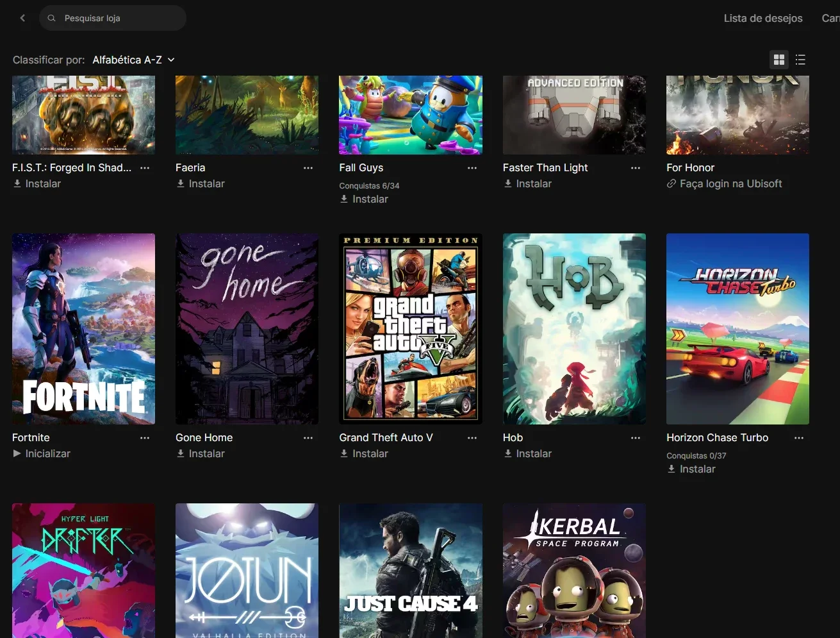This screenshot has height=638, width=840.
Task: Open the Just Cause 4 cover
Action: (x=411, y=571)
